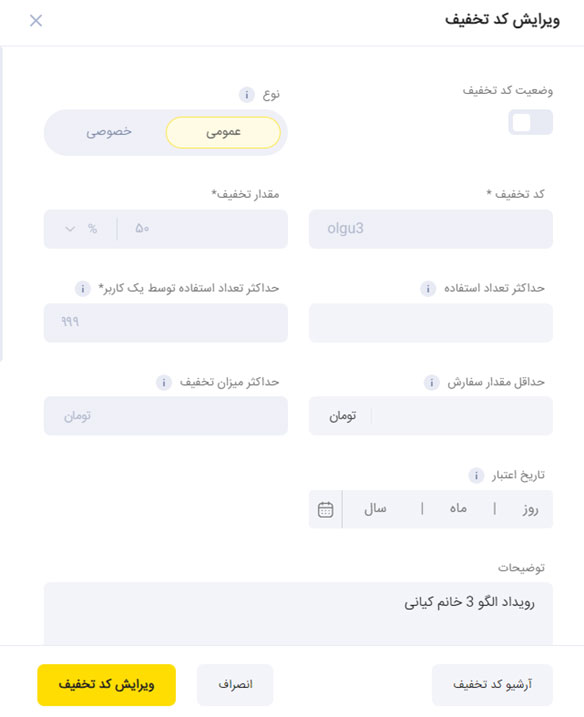This screenshot has width=584, height=717.
Task: Click info icon beside حداکثر تعداد استفاده
Action: coord(428,289)
